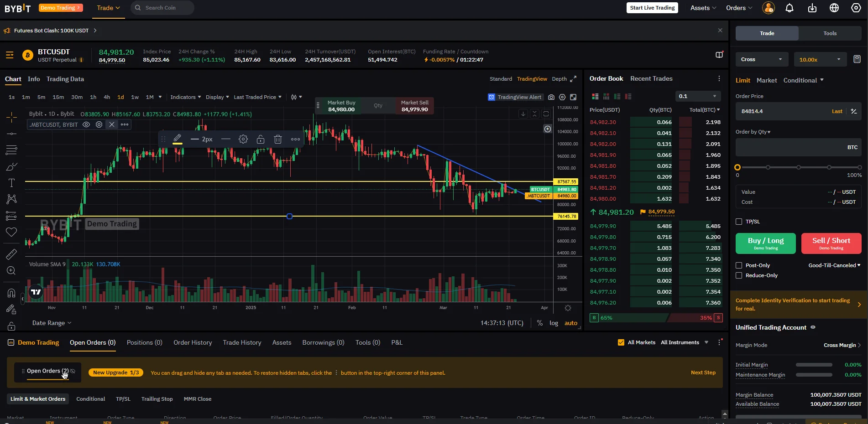Viewport: 868px width, 424px height.
Task: Toggle the magnet mode tool
Action: tap(11, 293)
